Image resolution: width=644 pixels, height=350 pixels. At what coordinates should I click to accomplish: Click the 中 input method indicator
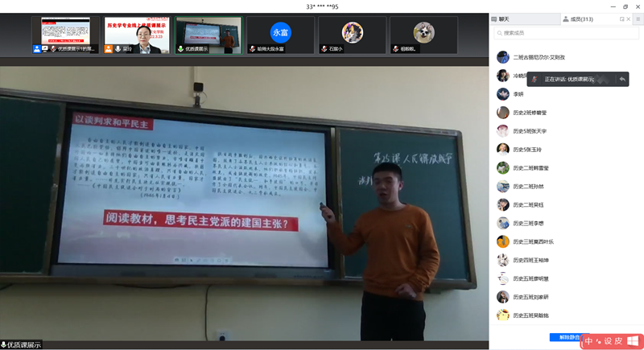point(589,340)
